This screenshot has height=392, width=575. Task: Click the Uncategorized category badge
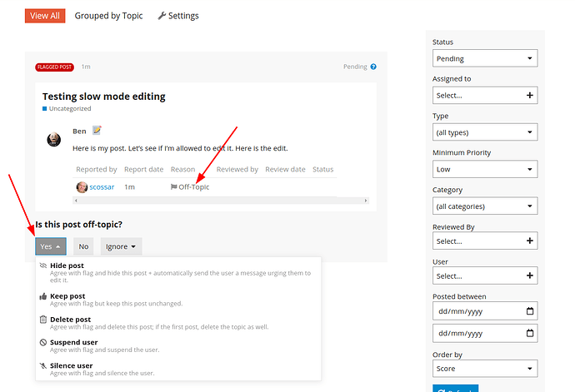pyautogui.click(x=67, y=108)
